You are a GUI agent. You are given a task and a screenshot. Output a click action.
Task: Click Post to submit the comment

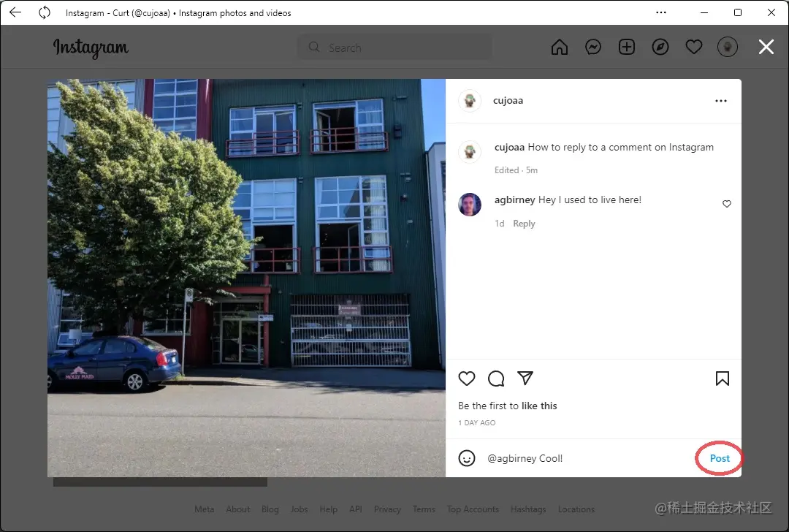point(720,458)
